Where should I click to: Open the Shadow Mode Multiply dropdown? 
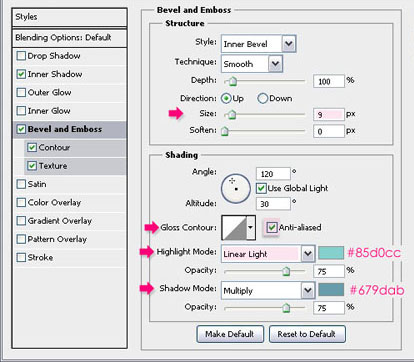coord(268,290)
